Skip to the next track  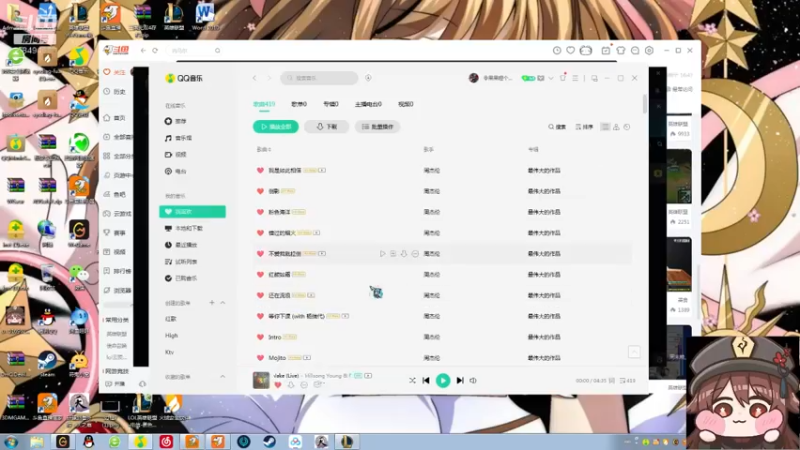460,381
